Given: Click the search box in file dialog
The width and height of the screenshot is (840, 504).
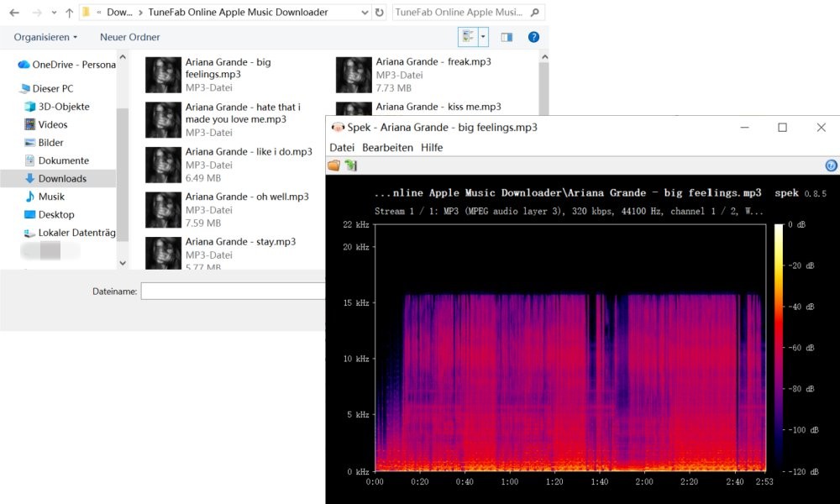Looking at the screenshot, I should [468, 13].
